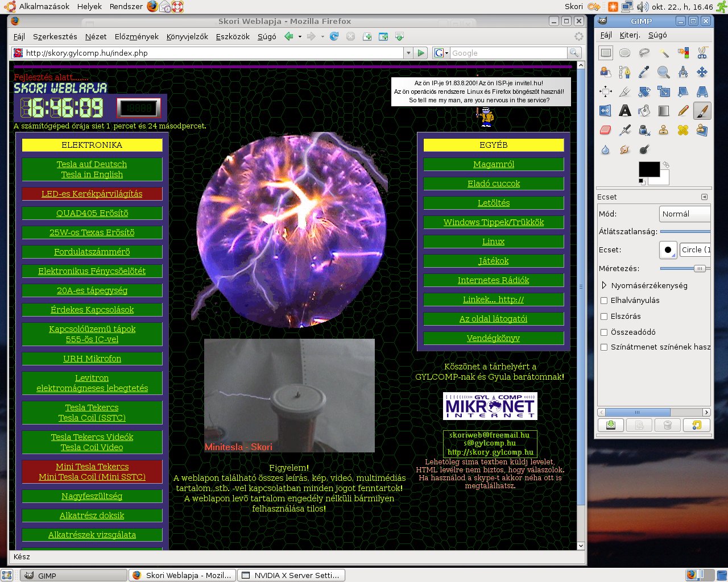Enable the Elhalványulás checkbox
This screenshot has width=728, height=582.
(x=604, y=301)
